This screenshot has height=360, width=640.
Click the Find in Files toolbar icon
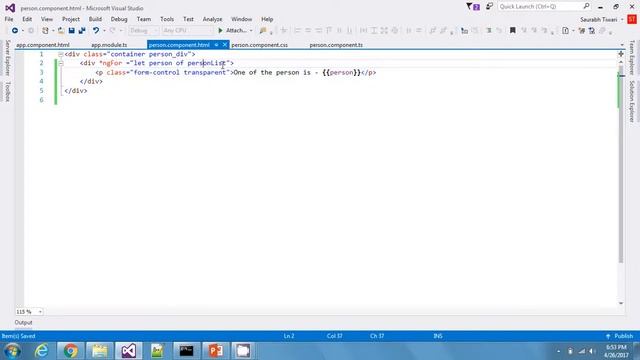coord(263,31)
